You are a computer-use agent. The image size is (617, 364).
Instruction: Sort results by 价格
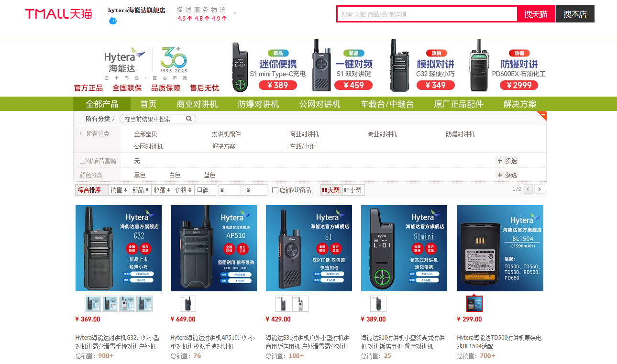(184, 190)
